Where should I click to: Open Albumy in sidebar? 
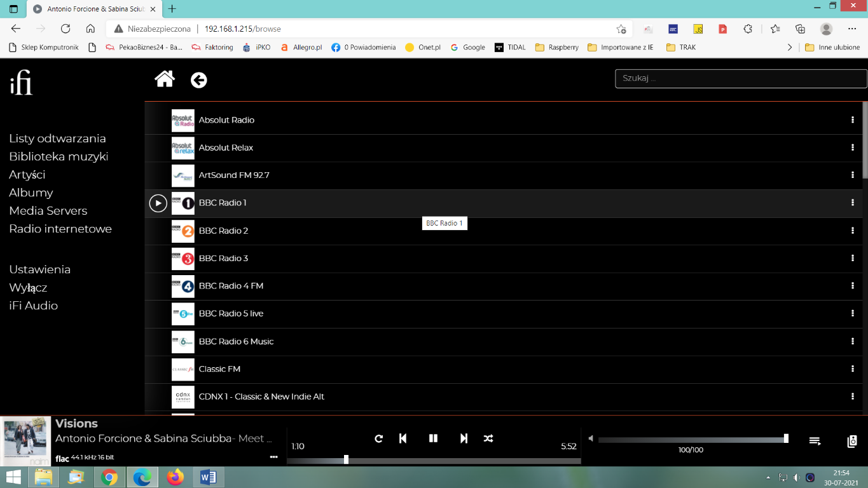tap(31, 193)
